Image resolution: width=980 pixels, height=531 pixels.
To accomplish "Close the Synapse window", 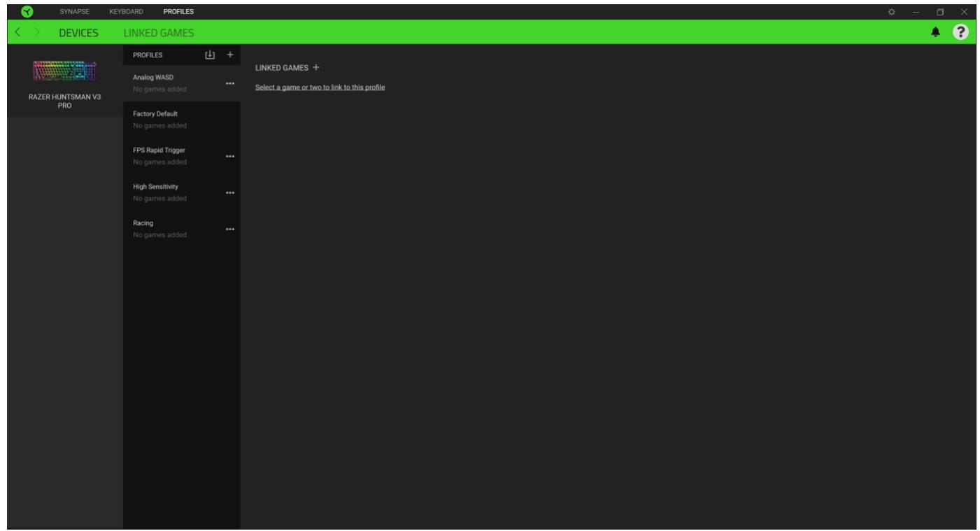I will tap(964, 12).
